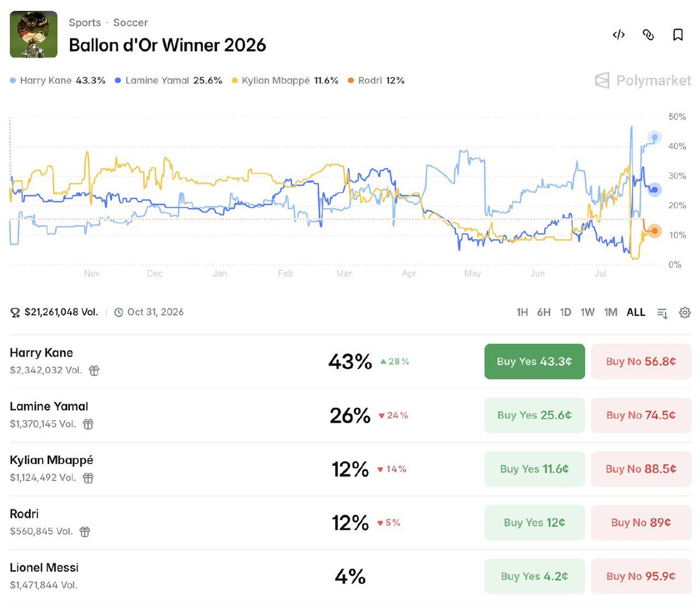The height and width of the screenshot is (611, 700).
Task: Open the Soccer category link
Action: [131, 23]
